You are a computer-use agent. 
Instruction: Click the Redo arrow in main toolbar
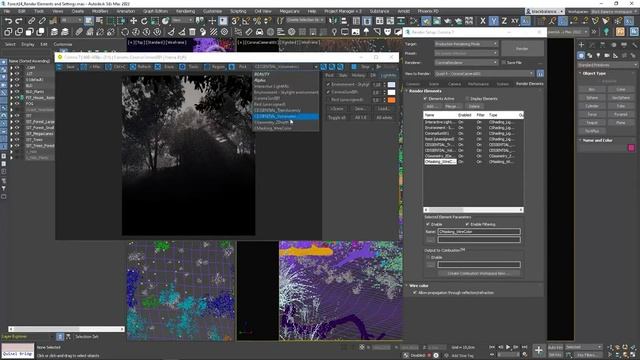[19, 20]
